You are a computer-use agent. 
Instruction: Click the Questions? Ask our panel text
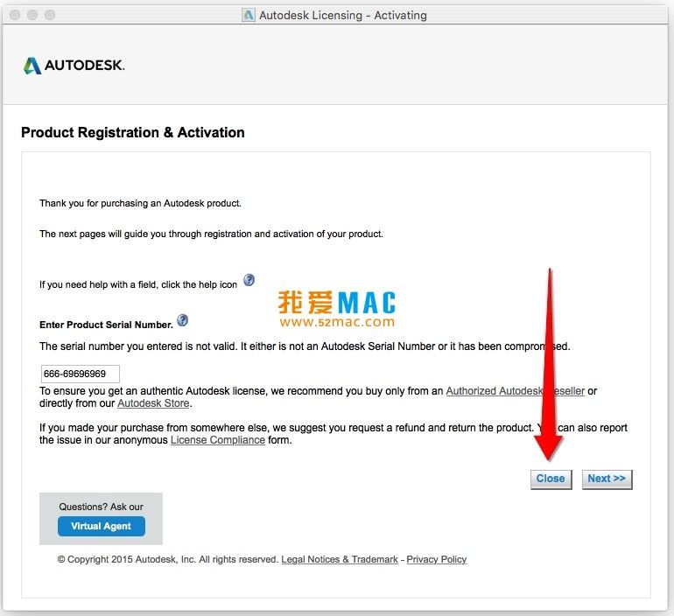(x=101, y=507)
